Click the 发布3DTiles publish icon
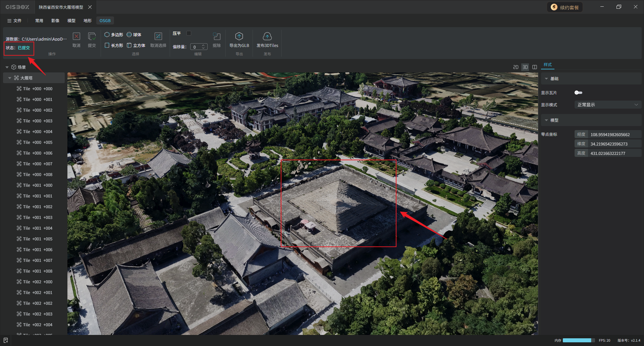 267,37
